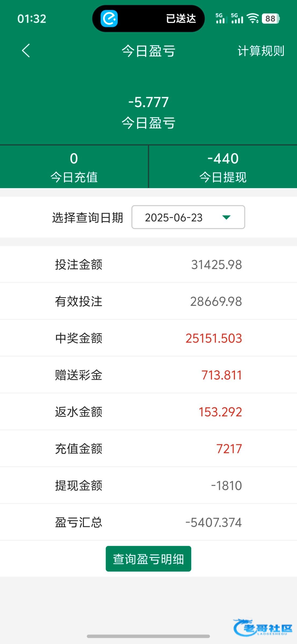Tap the 投注金额 row

click(148, 265)
